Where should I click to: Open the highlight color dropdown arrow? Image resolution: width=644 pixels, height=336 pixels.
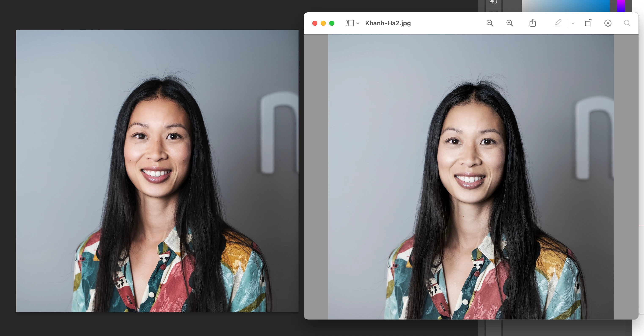tap(573, 23)
